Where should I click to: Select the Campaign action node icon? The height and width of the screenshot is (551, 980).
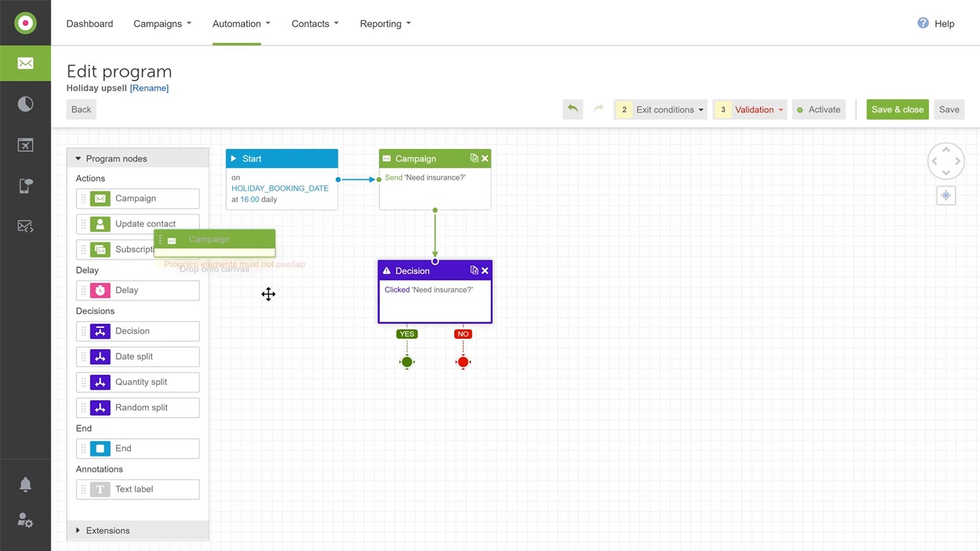(x=99, y=198)
